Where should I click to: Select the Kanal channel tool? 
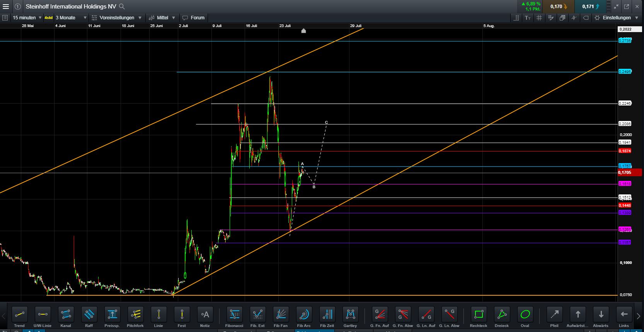(x=66, y=315)
